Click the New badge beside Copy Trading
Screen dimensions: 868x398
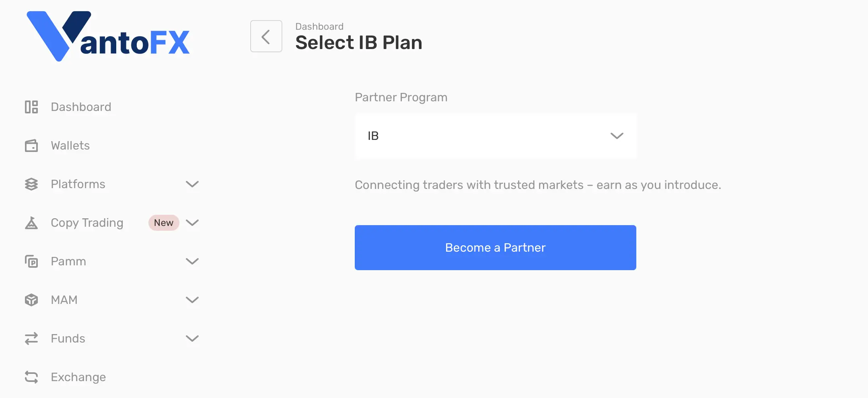coord(163,223)
